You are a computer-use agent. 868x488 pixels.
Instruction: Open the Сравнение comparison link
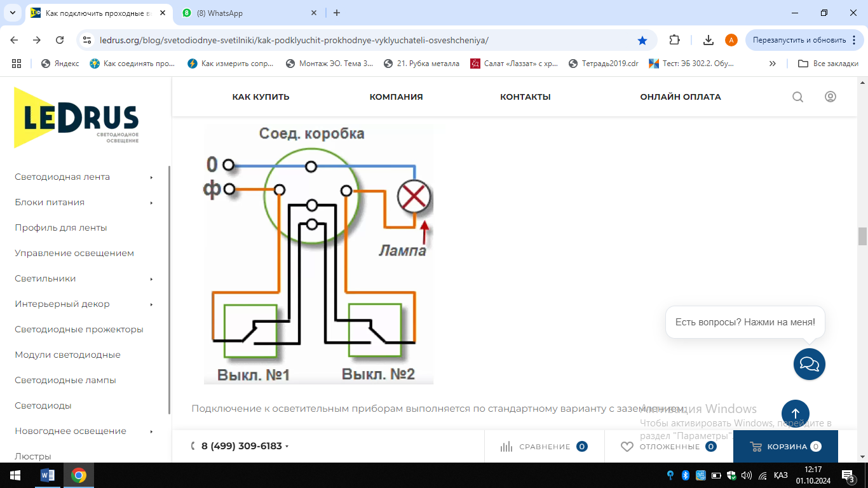[544, 447]
